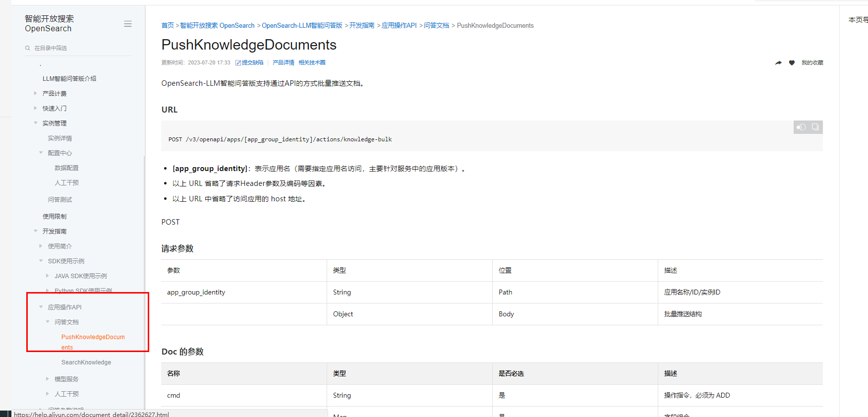Viewport: 868px width, 417px height.
Task: Open 问答测试 in sidebar
Action: 60,199
